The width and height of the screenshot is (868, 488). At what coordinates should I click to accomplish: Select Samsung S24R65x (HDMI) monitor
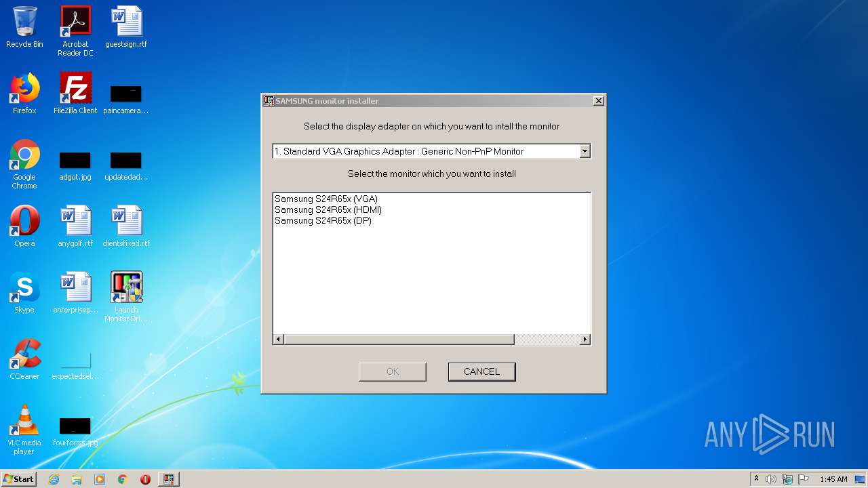[328, 210]
